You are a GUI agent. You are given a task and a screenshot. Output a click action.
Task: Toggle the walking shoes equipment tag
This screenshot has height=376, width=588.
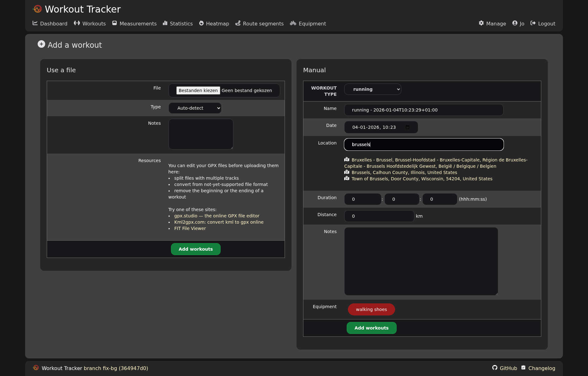(x=371, y=309)
